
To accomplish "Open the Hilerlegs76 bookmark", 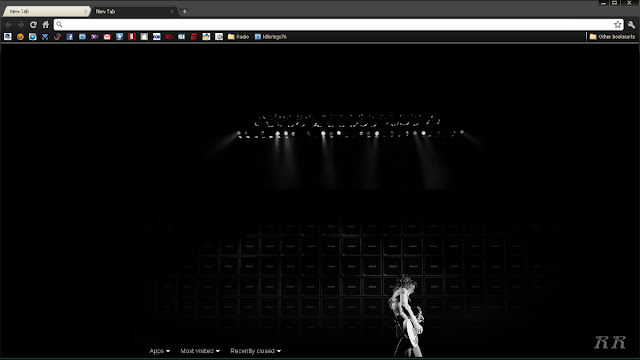I will [x=271, y=37].
